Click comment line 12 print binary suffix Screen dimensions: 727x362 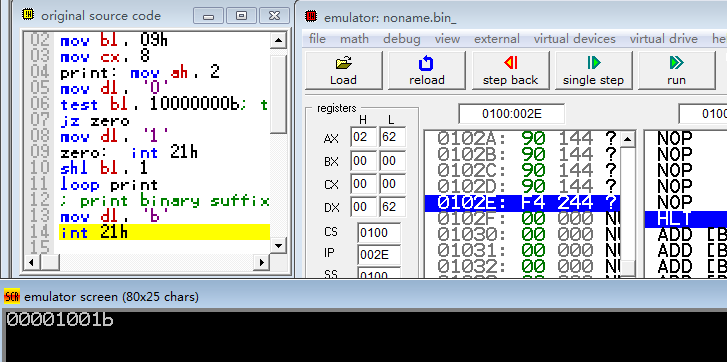(165, 201)
